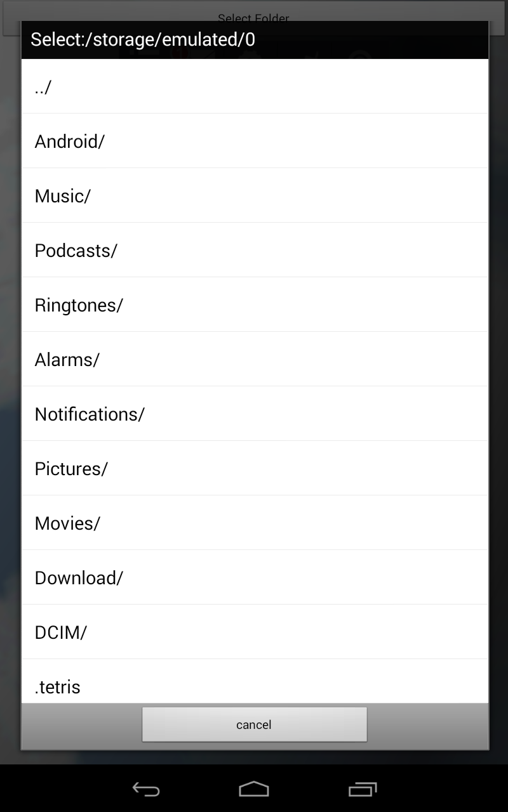
Task: Select the Notifications/ folder
Action: [x=254, y=414]
